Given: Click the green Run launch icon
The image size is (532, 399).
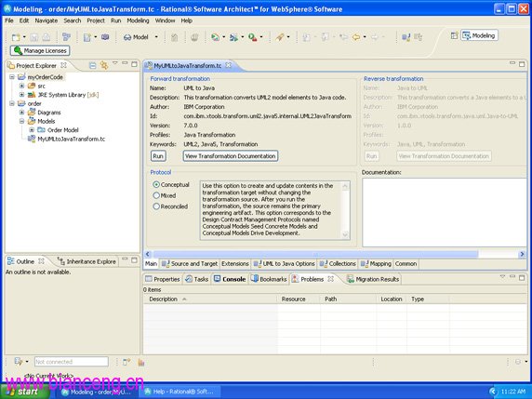Looking at the screenshot, I should pos(215,37).
